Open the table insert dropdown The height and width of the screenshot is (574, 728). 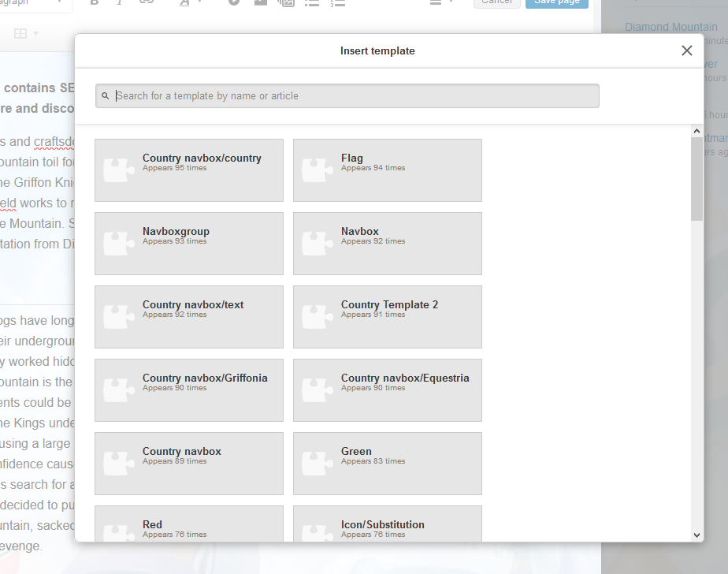pyautogui.click(x=26, y=33)
